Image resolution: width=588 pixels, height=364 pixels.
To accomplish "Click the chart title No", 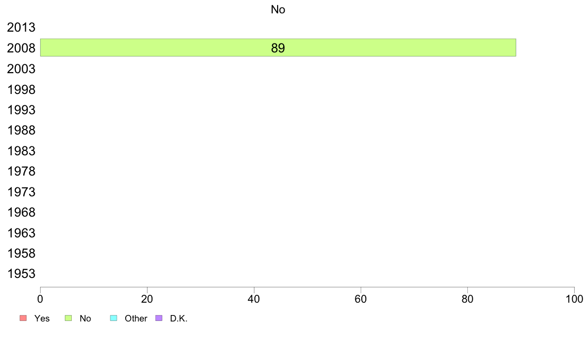I will tap(278, 9).
